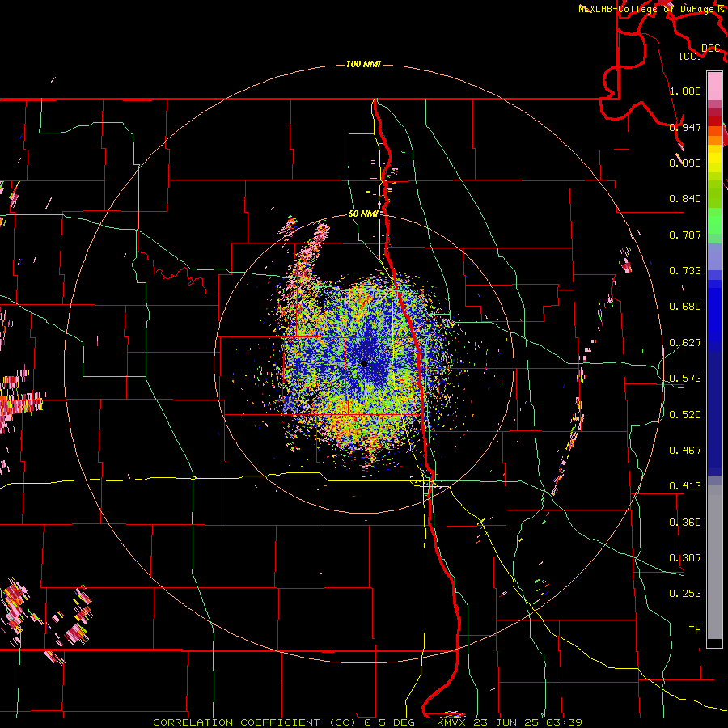Click the 0.893 legend value
The image size is (728, 728).
pos(685,163)
